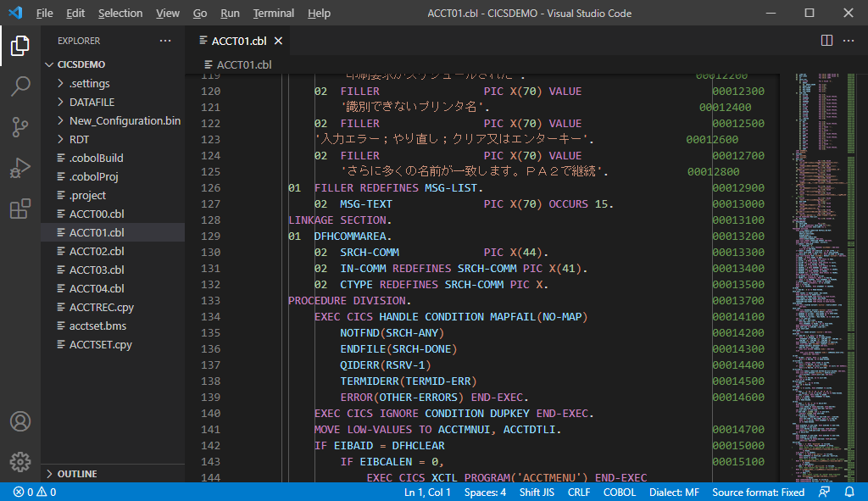Collapse the CICSDEMO root folder
Viewport: 868px width, 501px height.
tap(81, 64)
